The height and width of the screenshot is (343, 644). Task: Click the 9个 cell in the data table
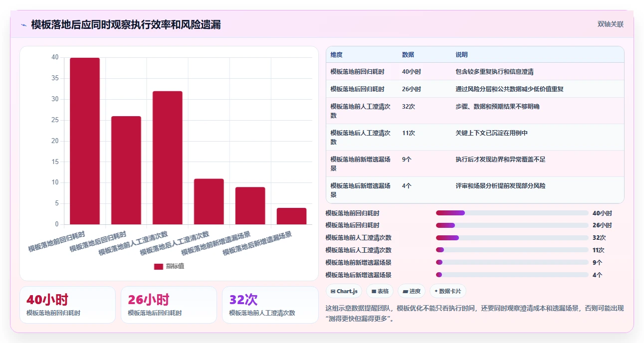(x=407, y=160)
